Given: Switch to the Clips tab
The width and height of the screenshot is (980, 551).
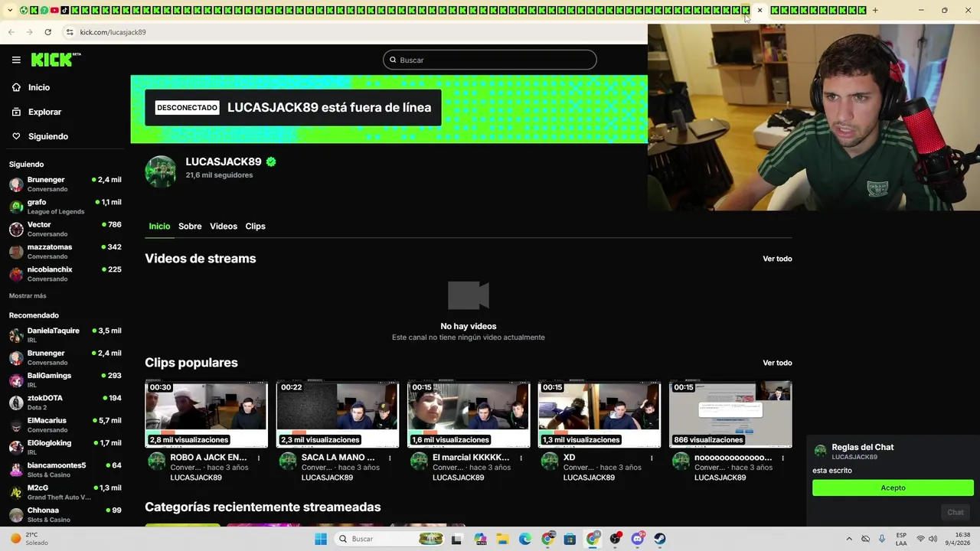Looking at the screenshot, I should tap(255, 226).
